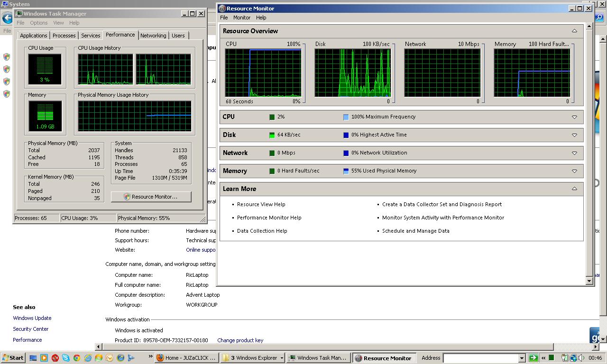607x364 pixels.
Task: Open Task Manager Help menu
Action: [74, 23]
